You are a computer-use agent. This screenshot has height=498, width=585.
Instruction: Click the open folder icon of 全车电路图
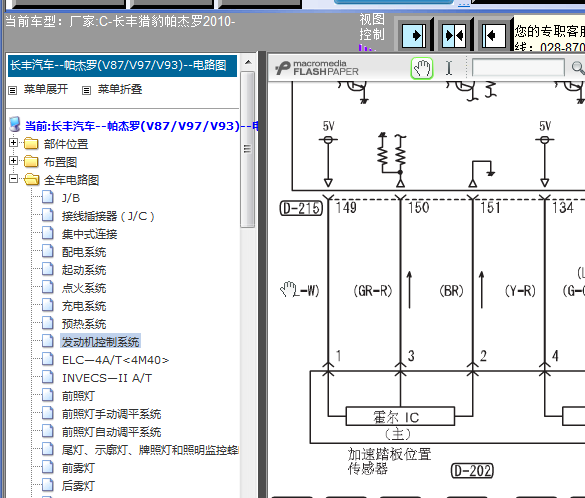click(x=32, y=179)
